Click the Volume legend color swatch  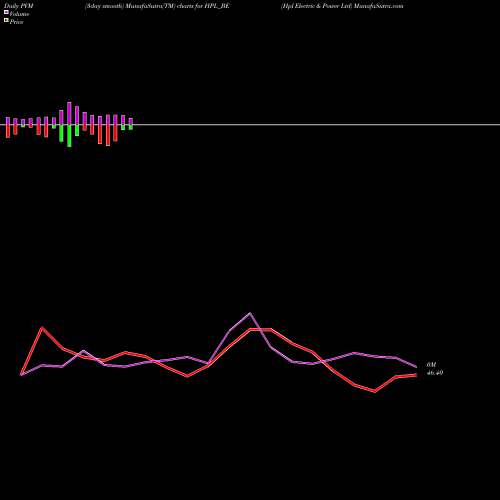tap(6, 12)
